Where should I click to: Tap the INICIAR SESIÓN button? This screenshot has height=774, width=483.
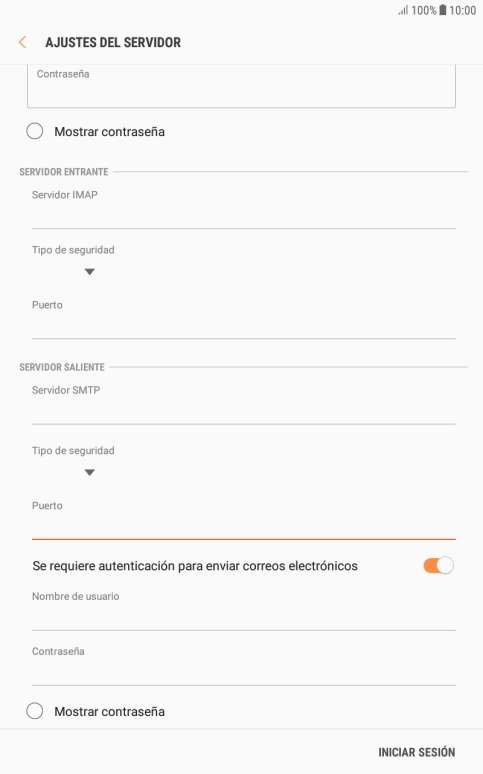(x=416, y=752)
